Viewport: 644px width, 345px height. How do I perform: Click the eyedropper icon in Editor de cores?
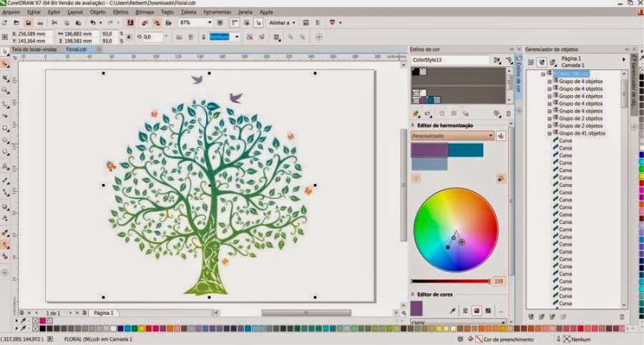point(453,311)
